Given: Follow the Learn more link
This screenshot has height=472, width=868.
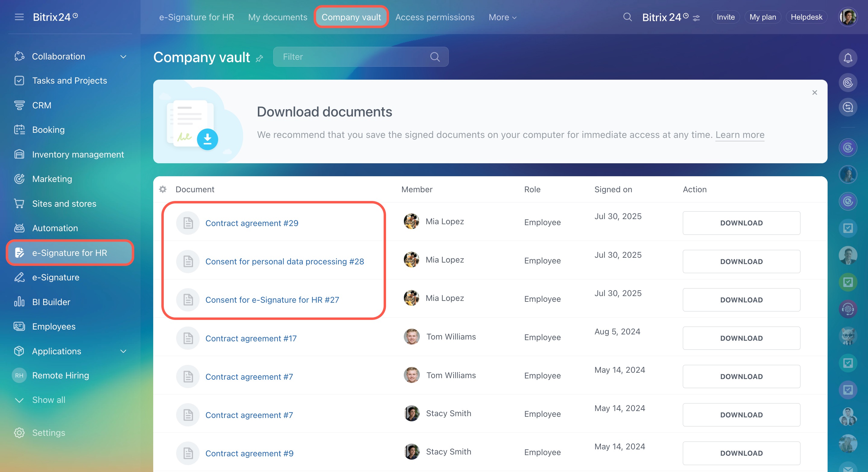Looking at the screenshot, I should coord(740,135).
